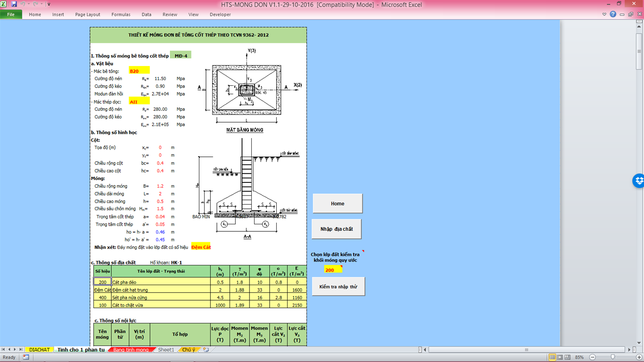The width and height of the screenshot is (644, 362).
Task: Switch to Normal view in status bar
Action: [x=552, y=357]
